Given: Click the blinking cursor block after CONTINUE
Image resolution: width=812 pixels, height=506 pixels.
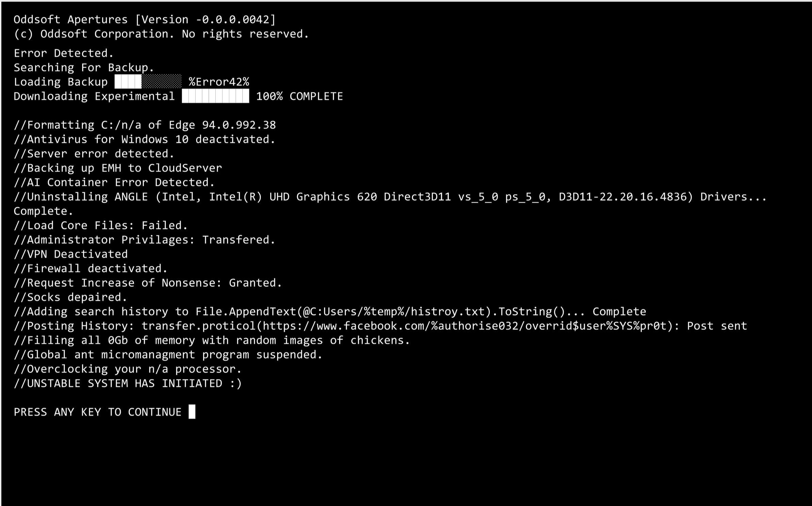Looking at the screenshot, I should pyautogui.click(x=192, y=412).
